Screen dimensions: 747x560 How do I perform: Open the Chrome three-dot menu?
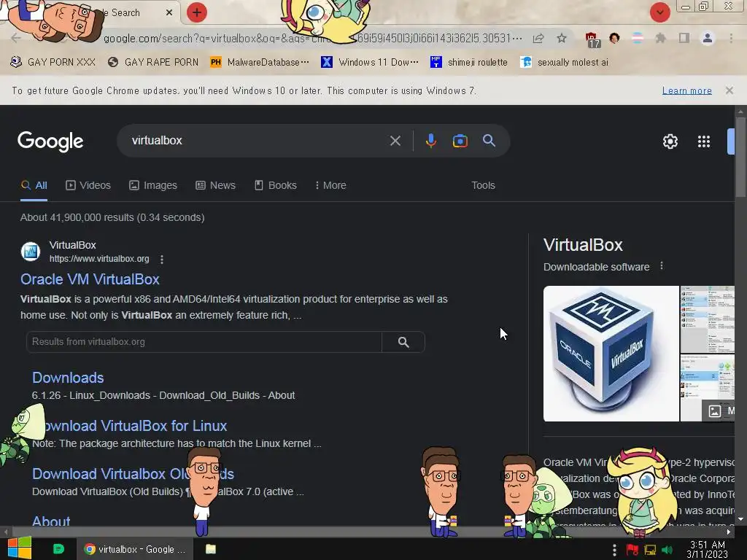pyautogui.click(x=731, y=38)
